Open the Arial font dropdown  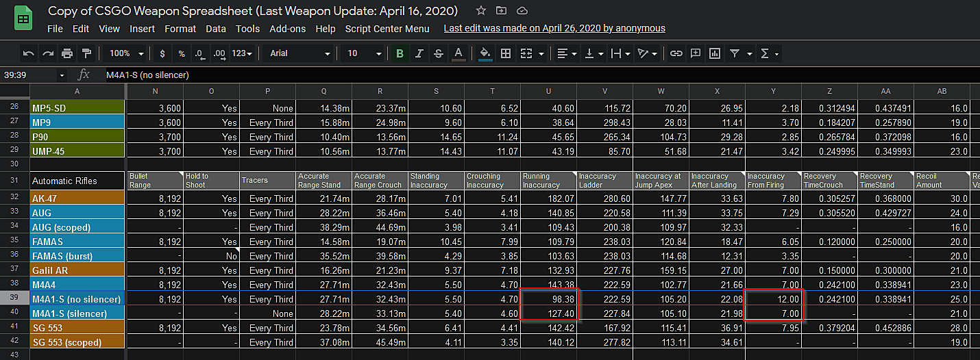299,53
